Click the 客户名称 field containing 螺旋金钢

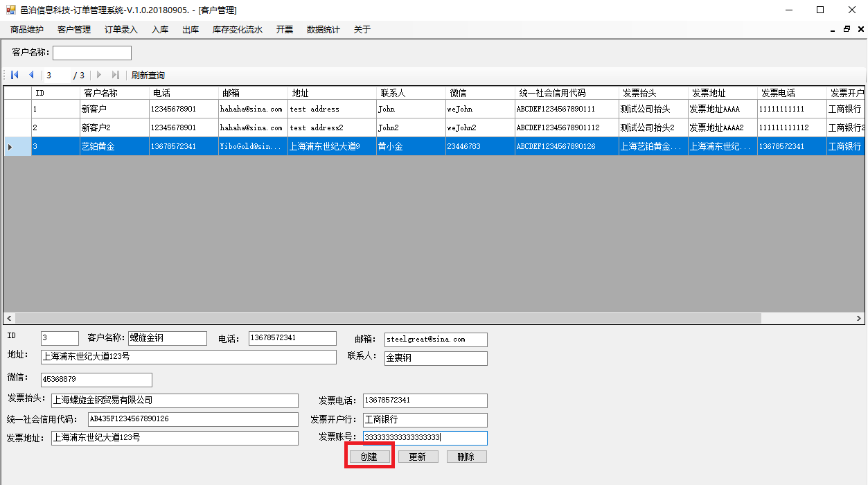(x=168, y=338)
